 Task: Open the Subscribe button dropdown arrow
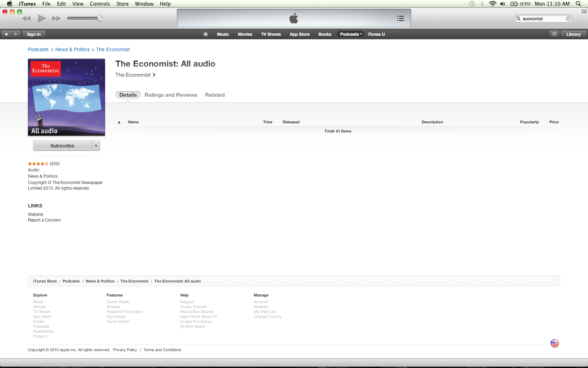(x=96, y=146)
